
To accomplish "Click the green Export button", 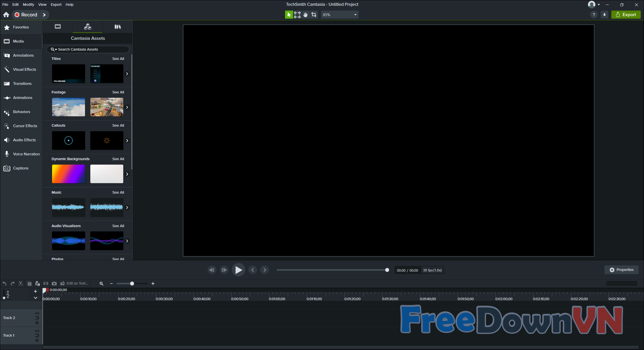I will (626, 15).
